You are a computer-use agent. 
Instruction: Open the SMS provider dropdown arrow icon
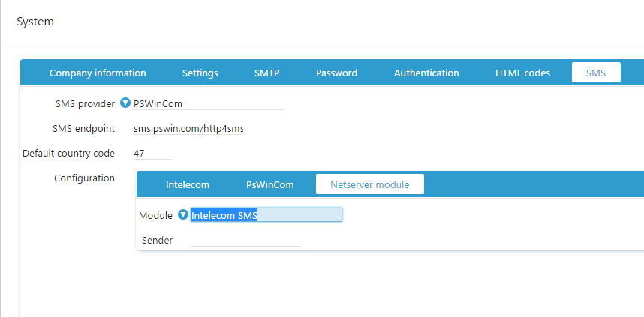[x=125, y=103]
